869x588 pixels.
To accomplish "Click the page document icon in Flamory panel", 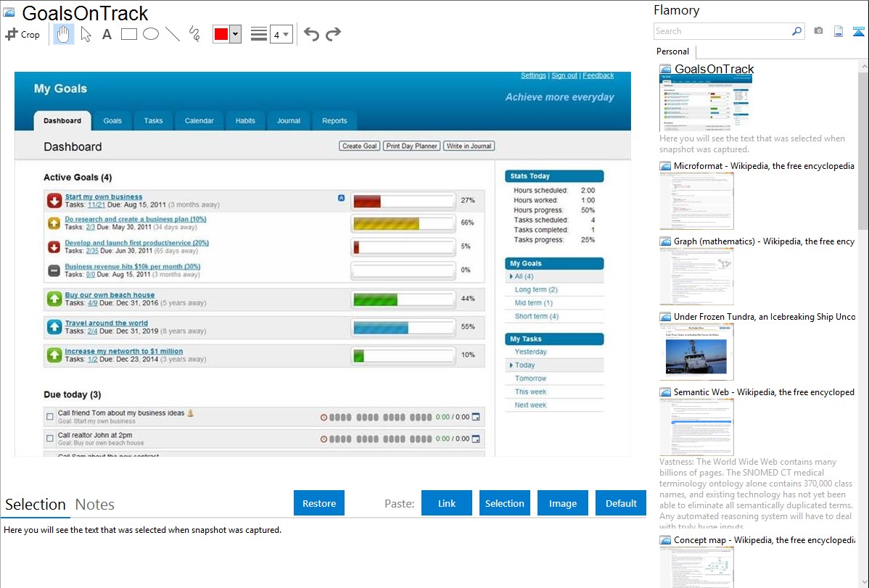I will pyautogui.click(x=839, y=31).
